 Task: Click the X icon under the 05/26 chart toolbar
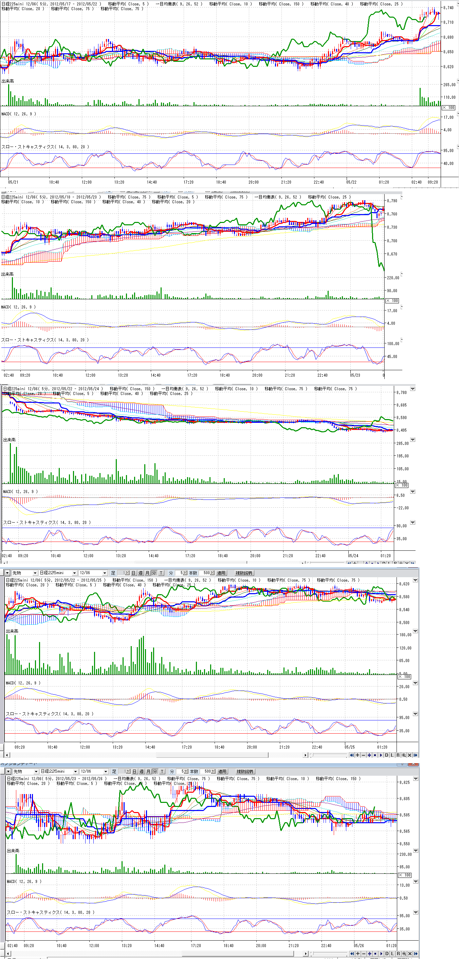[410, 954]
